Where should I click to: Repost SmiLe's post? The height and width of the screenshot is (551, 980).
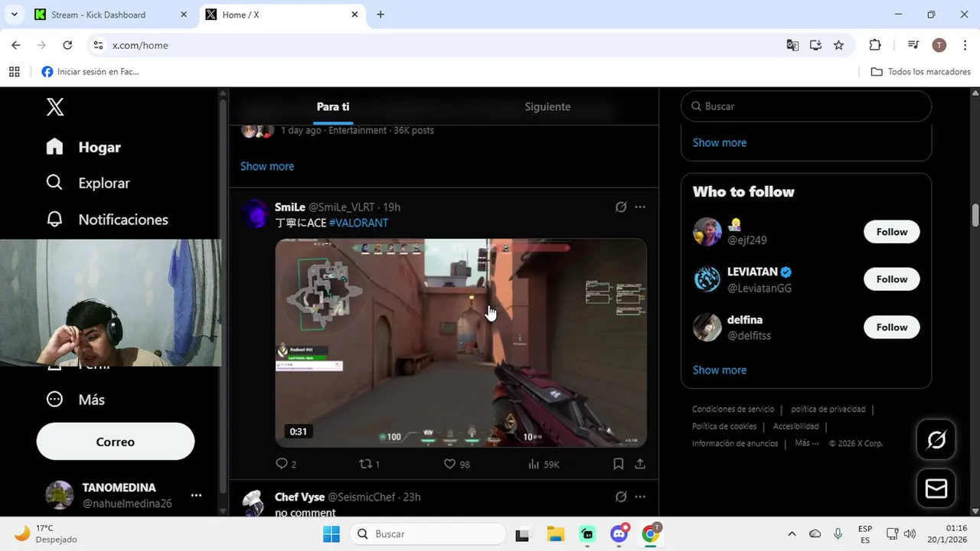pos(370,464)
